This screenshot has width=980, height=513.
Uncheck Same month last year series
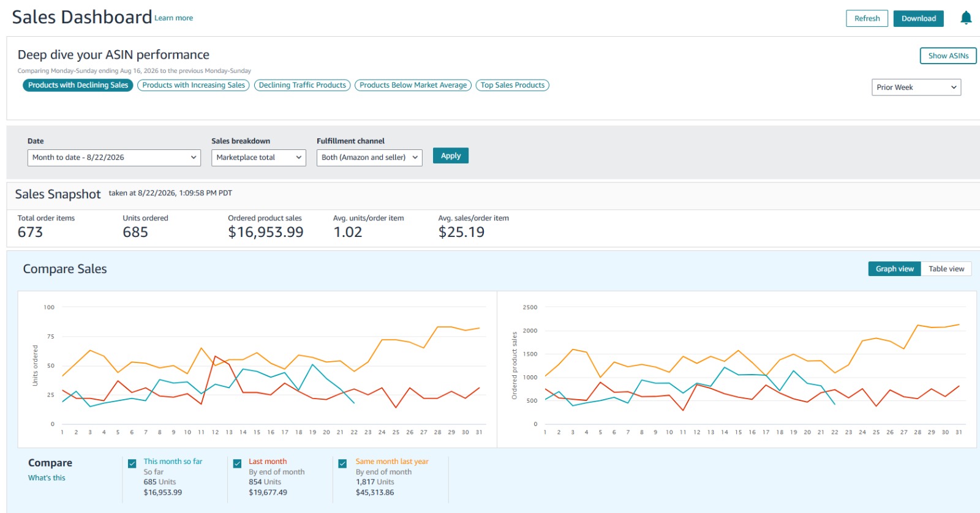(x=342, y=463)
